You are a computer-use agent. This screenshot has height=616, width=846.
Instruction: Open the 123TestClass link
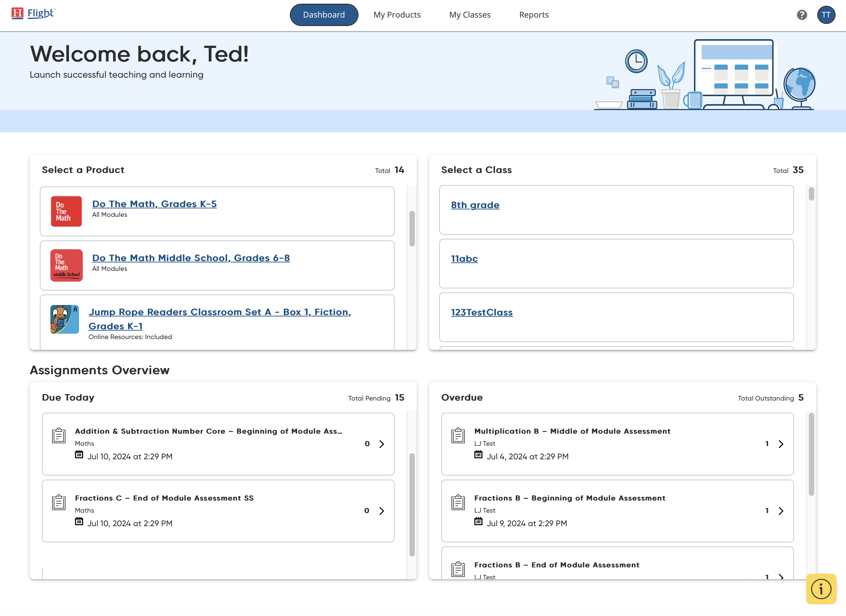click(481, 312)
